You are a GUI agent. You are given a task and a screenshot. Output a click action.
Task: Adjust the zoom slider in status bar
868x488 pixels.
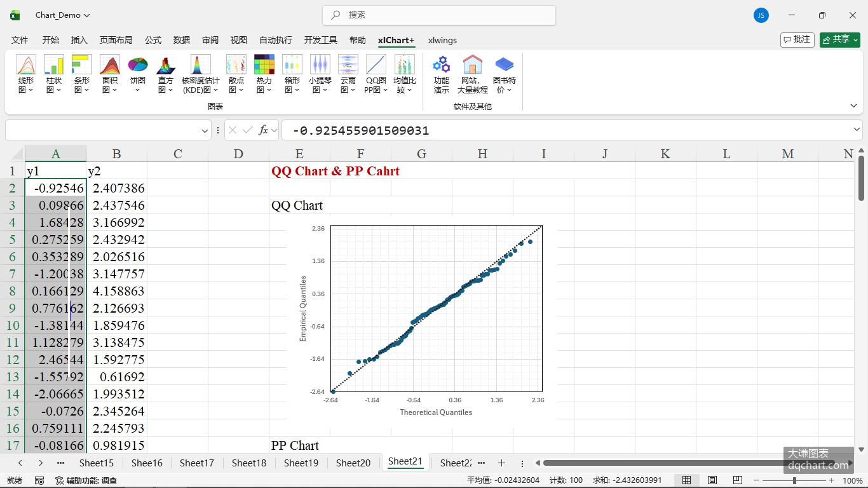click(794, 481)
